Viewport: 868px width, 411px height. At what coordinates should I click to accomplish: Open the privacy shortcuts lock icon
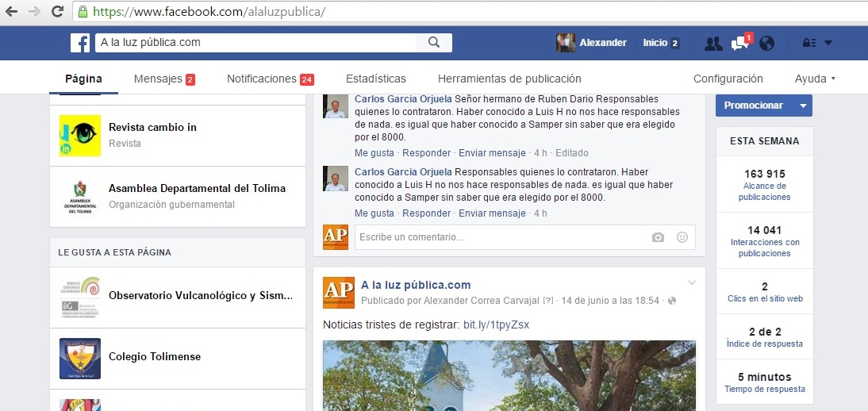point(809,43)
